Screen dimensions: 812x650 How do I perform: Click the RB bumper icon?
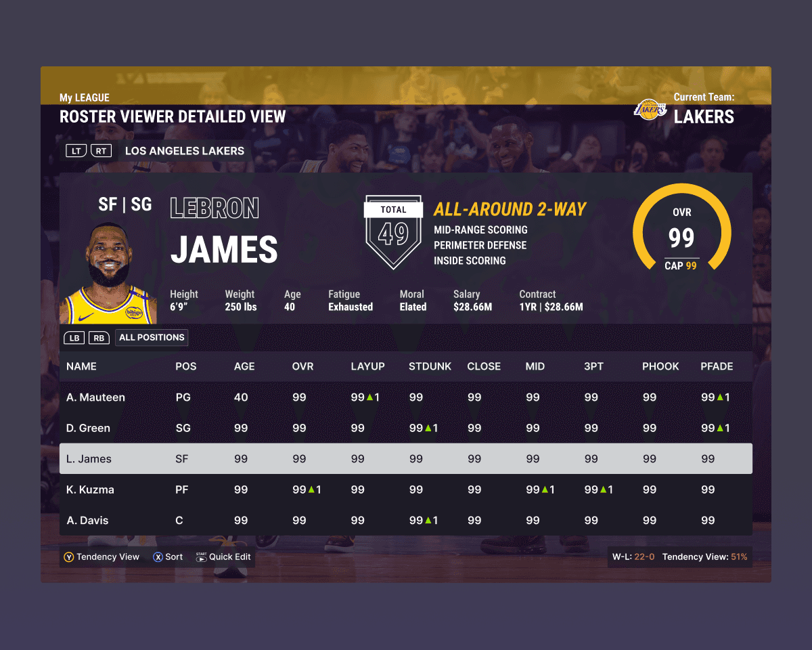click(99, 338)
